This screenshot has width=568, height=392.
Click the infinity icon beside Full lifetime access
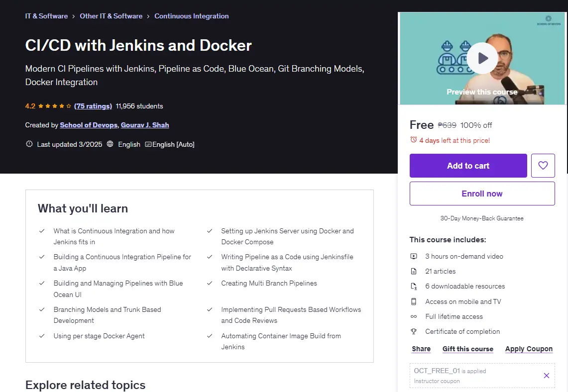(413, 316)
